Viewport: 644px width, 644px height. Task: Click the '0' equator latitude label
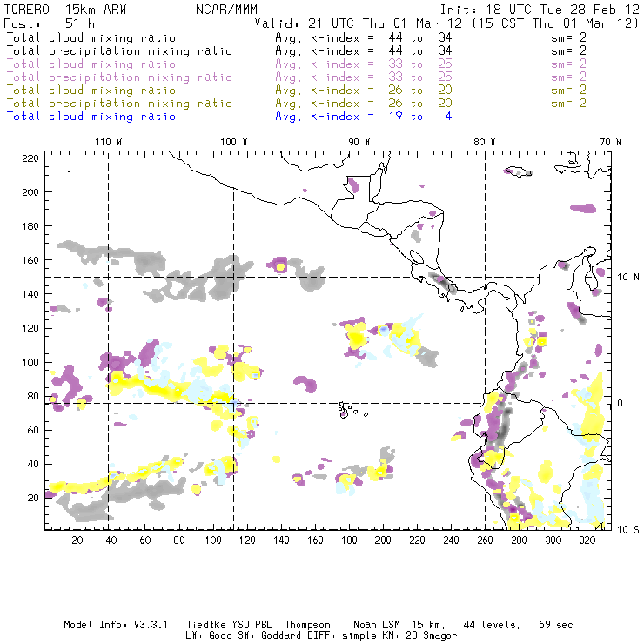[621, 403]
